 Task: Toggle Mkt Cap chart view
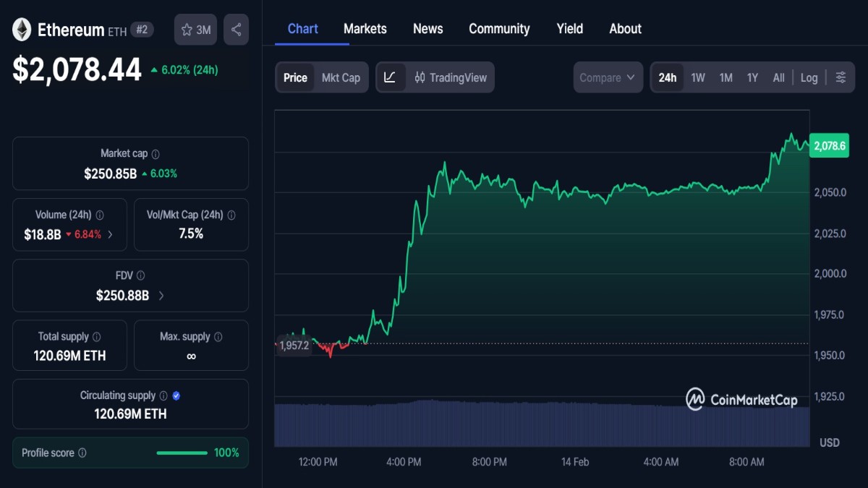pyautogui.click(x=341, y=77)
